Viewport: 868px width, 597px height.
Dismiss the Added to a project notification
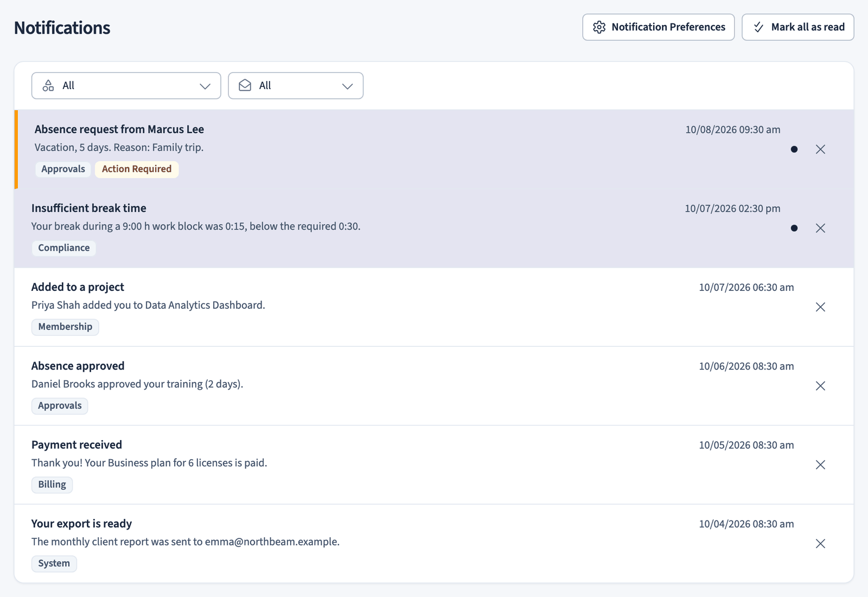coord(820,307)
